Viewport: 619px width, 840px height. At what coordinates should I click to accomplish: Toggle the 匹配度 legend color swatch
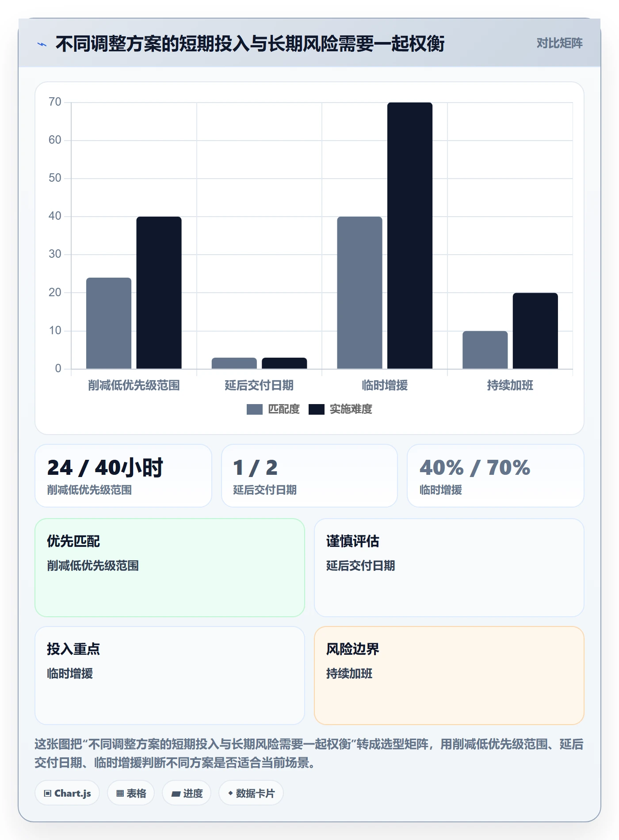(254, 409)
